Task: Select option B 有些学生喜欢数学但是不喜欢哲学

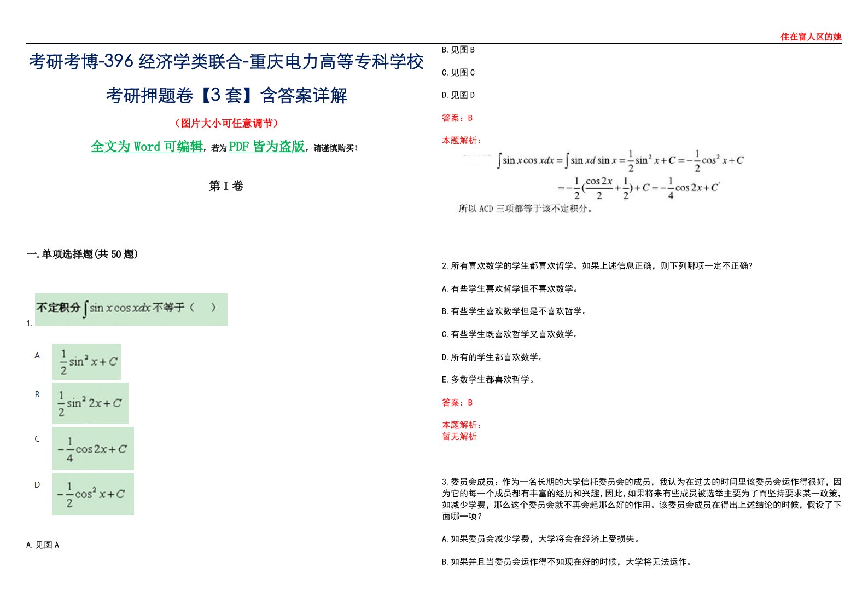Action: 515,311
